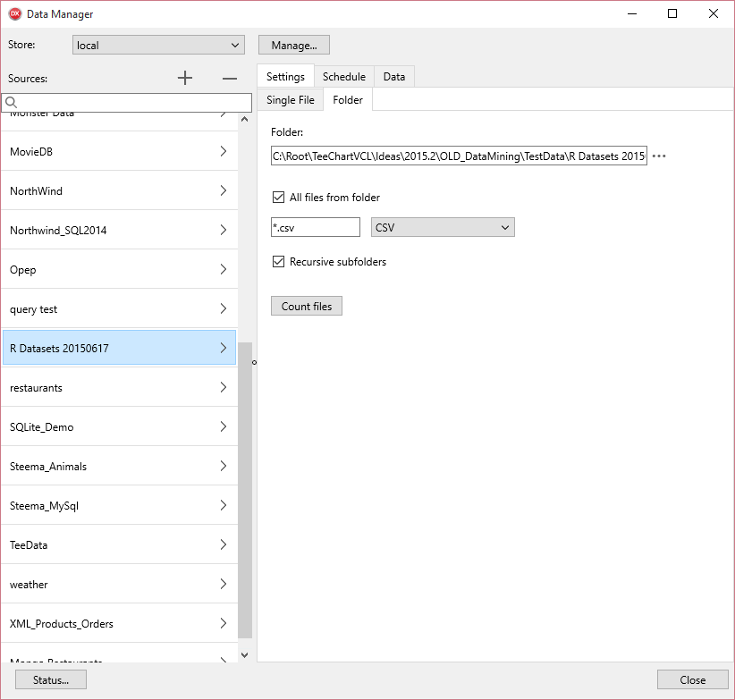Select the Steema_Animals source

pos(119,466)
